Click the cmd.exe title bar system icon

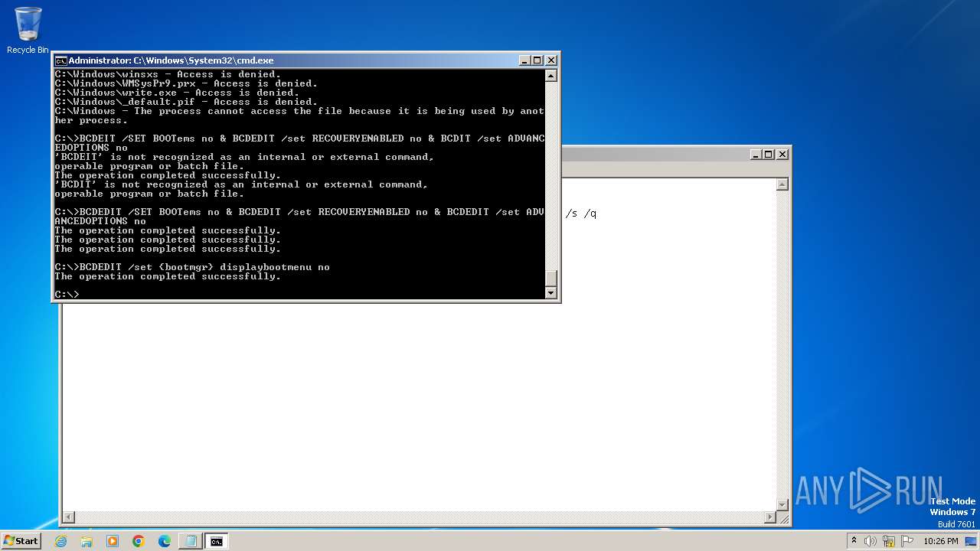tap(60, 60)
